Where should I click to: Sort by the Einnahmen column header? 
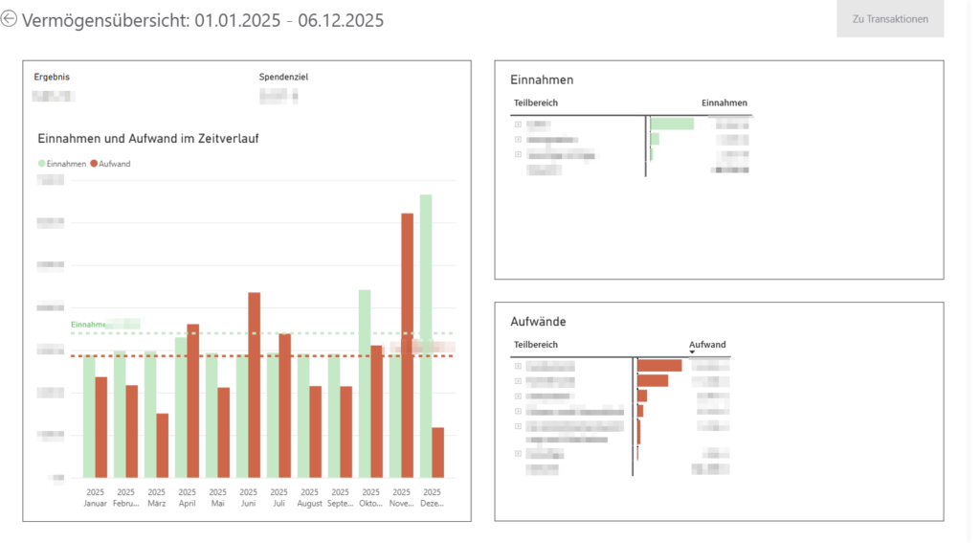click(724, 102)
